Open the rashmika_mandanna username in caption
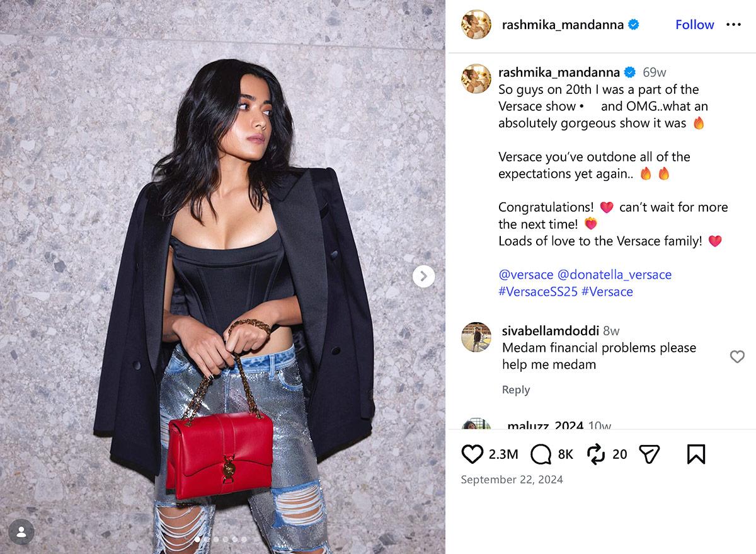 559,72
